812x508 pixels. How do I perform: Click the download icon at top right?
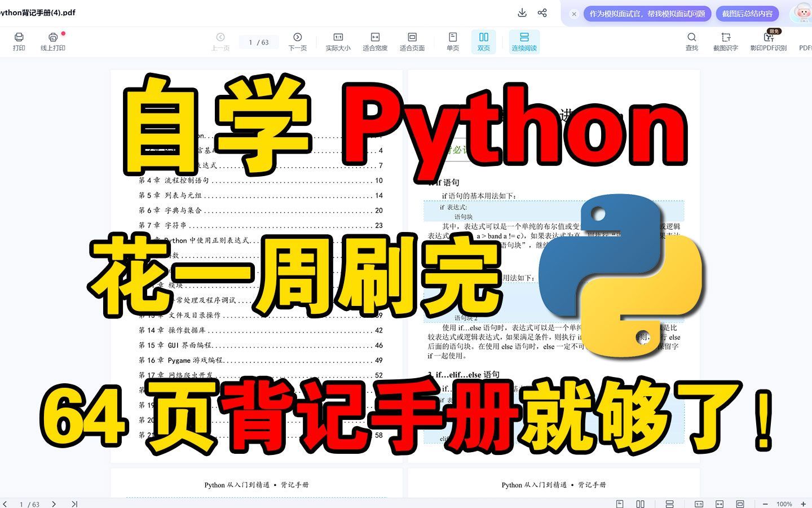522,12
